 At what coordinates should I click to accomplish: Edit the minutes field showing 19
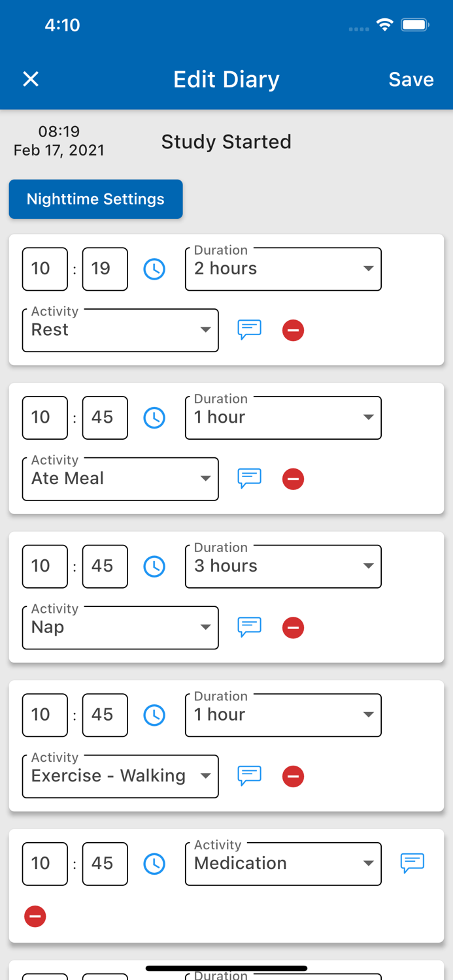[105, 269]
